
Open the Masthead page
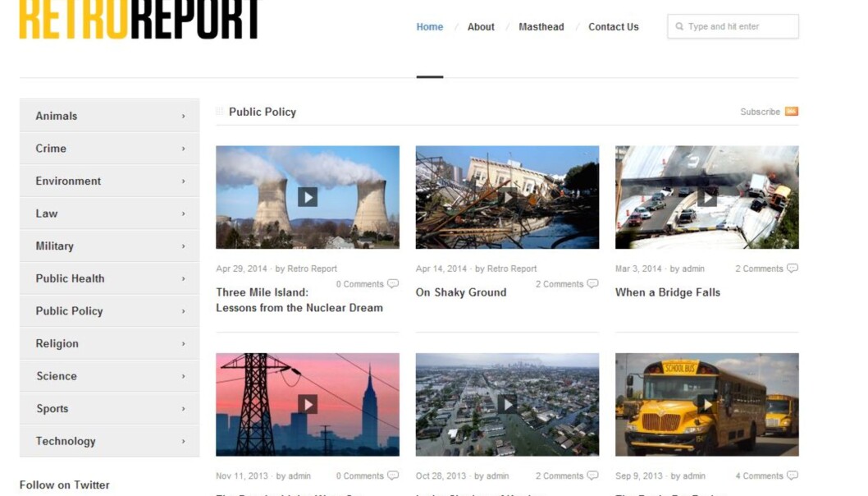click(x=541, y=26)
